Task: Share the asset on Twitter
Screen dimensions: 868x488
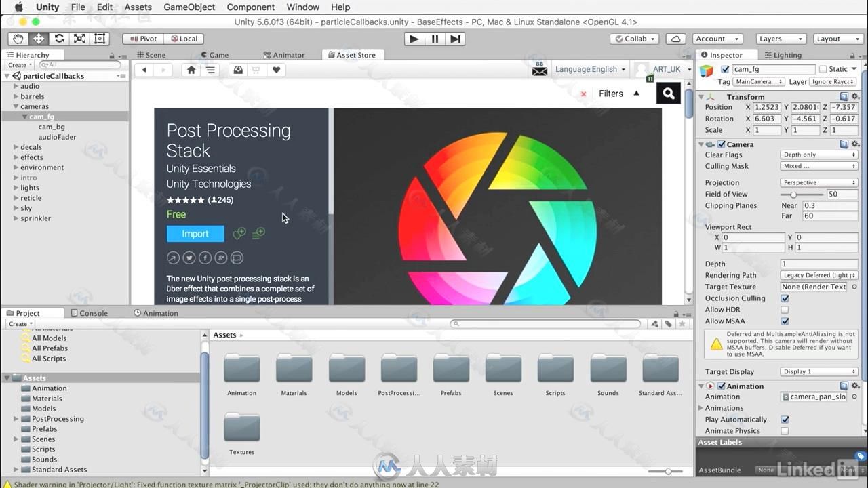Action: point(189,258)
